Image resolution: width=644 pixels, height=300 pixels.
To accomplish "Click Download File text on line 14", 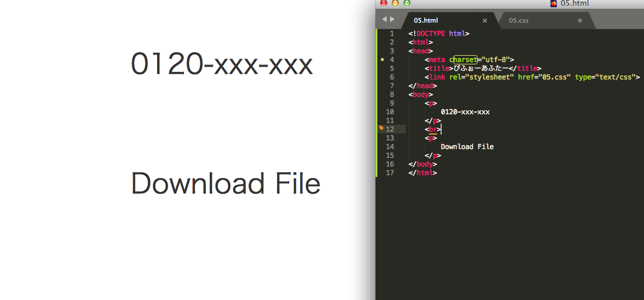I will 467,147.
